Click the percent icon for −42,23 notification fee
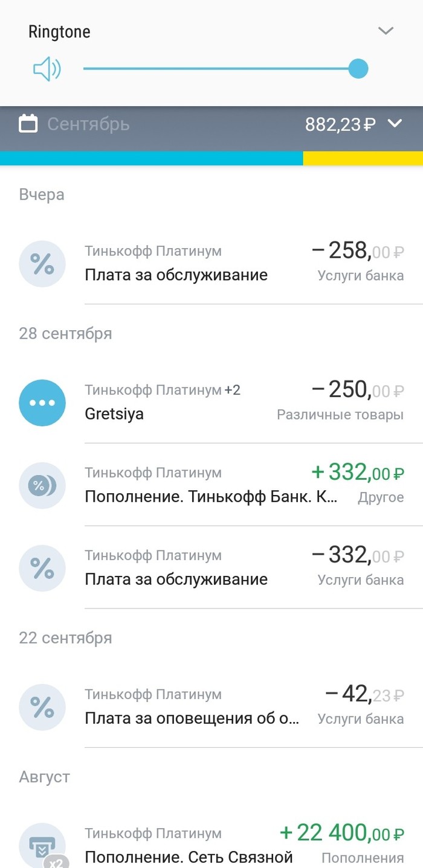The width and height of the screenshot is (423, 868). (42, 707)
